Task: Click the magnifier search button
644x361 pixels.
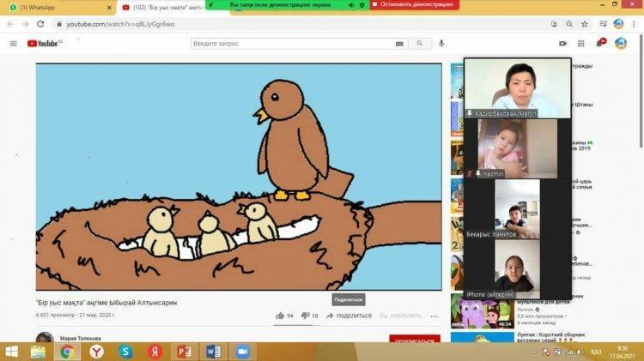Action: pyautogui.click(x=420, y=44)
